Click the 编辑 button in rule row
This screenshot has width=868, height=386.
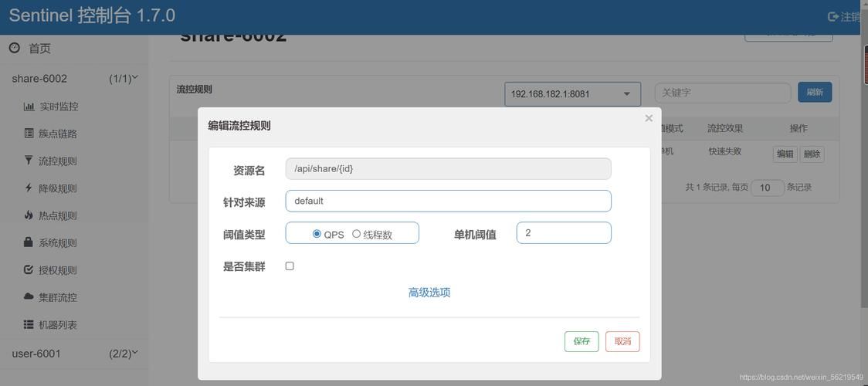785,154
